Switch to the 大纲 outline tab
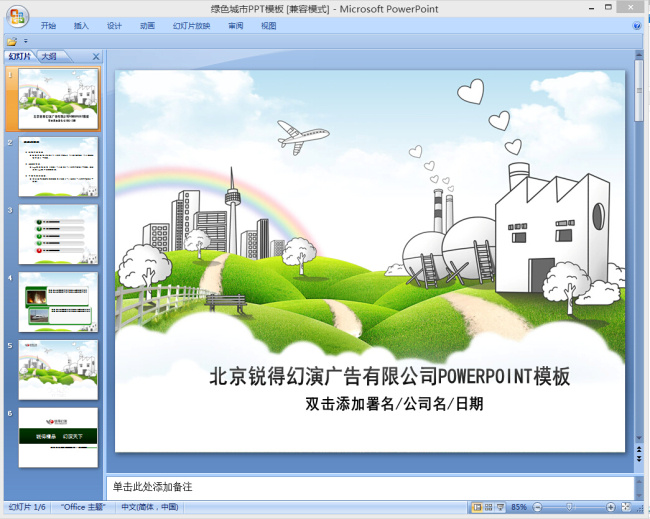Image resolution: width=650 pixels, height=519 pixels. (x=49, y=56)
